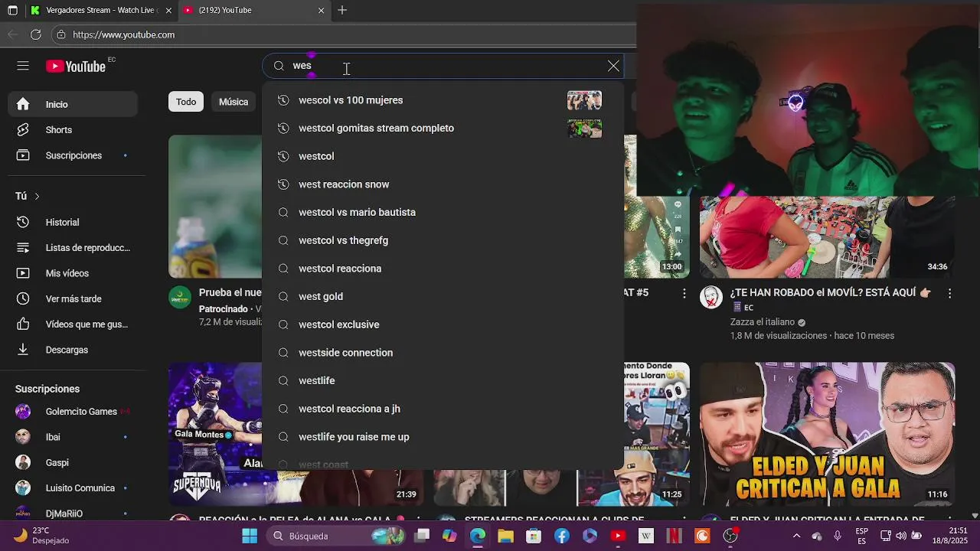Viewport: 980px width, 551px height.
Task: Open Netflix from the taskbar
Action: [x=674, y=536]
